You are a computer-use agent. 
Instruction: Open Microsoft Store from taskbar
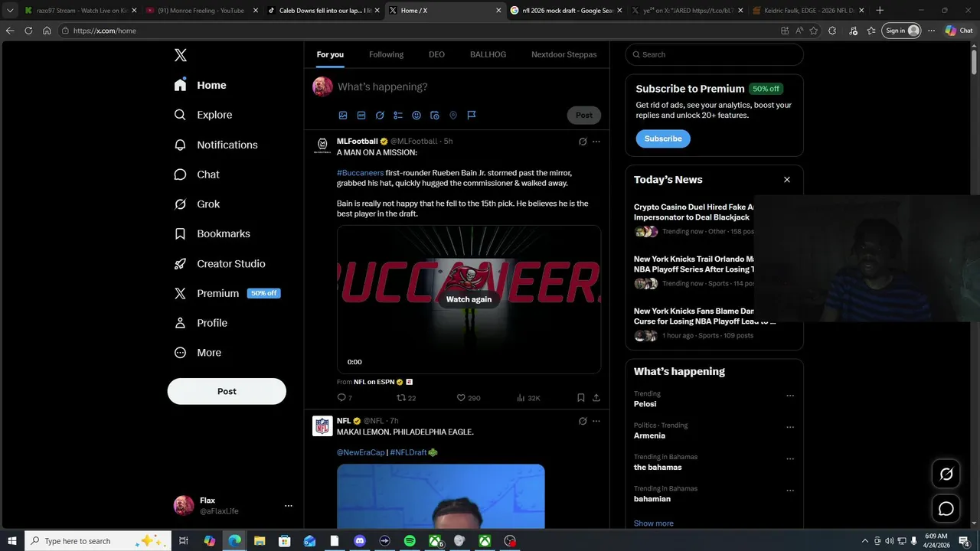click(284, 541)
